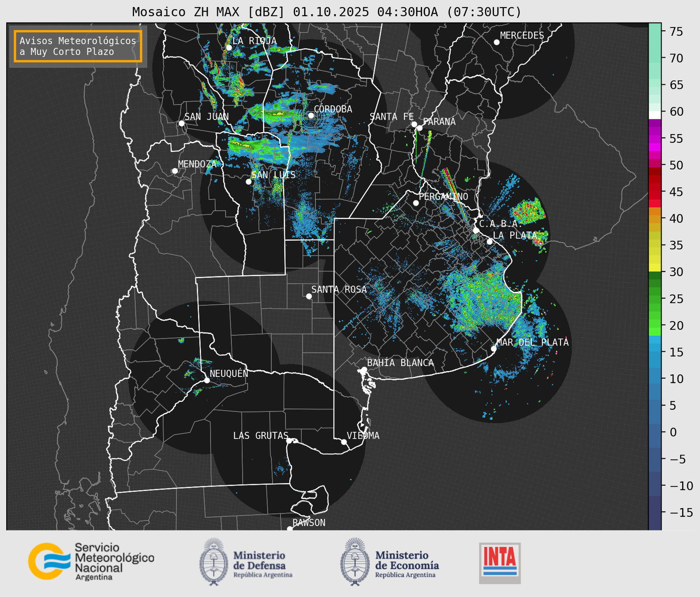The height and width of the screenshot is (597, 700).
Task: Click the LAS GRUTAS map label
Action: [261, 436]
